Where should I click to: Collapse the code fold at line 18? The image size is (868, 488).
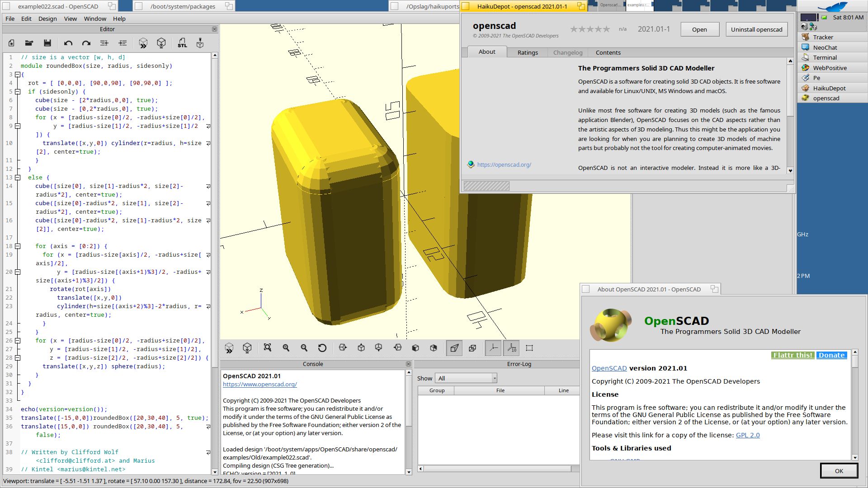click(x=18, y=246)
